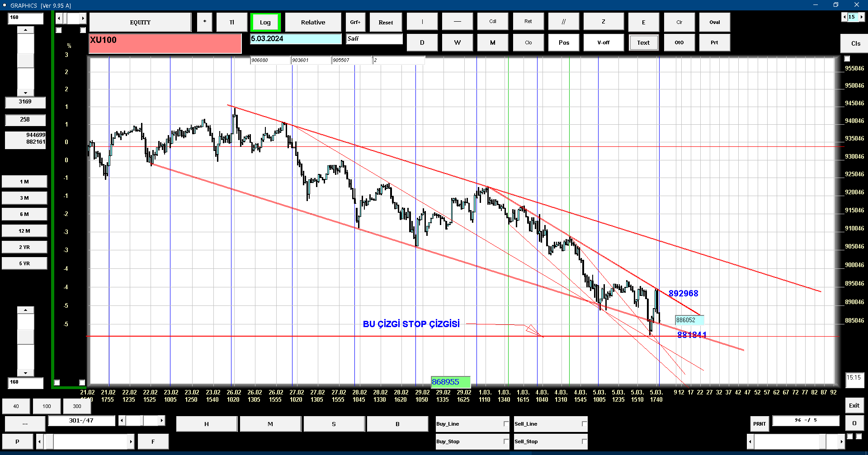The height and width of the screenshot is (455, 868).
Task: Check the Buy_Stop checkbox
Action: click(x=506, y=441)
